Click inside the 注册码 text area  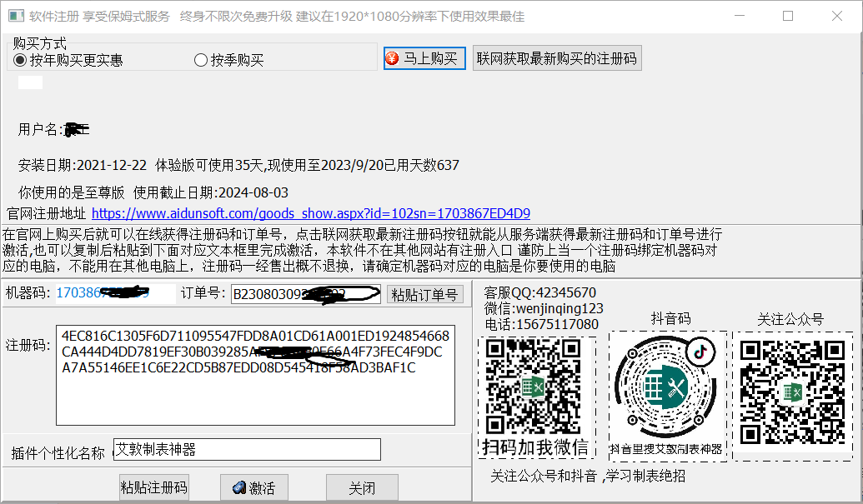tap(257, 375)
